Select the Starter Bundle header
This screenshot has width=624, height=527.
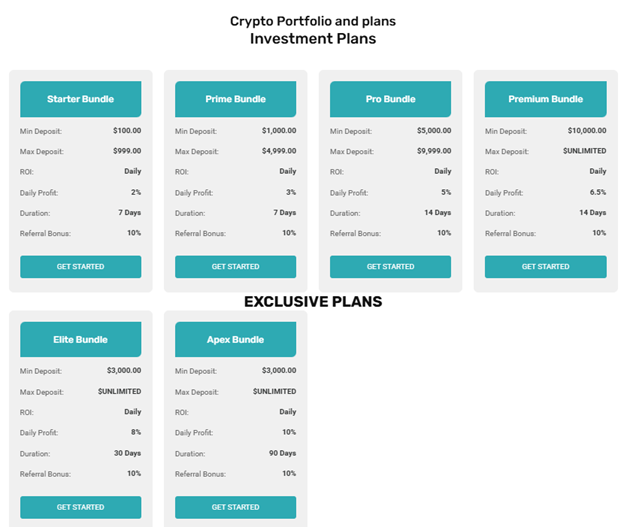coord(80,100)
